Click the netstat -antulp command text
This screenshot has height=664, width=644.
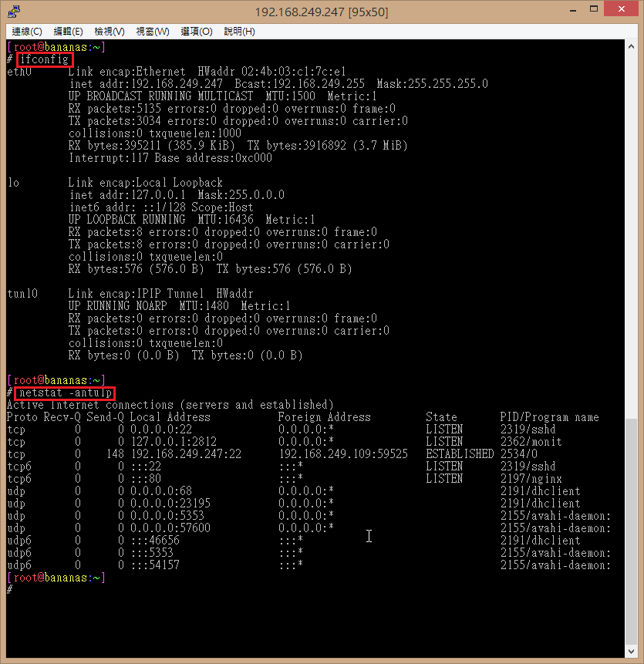66,393
